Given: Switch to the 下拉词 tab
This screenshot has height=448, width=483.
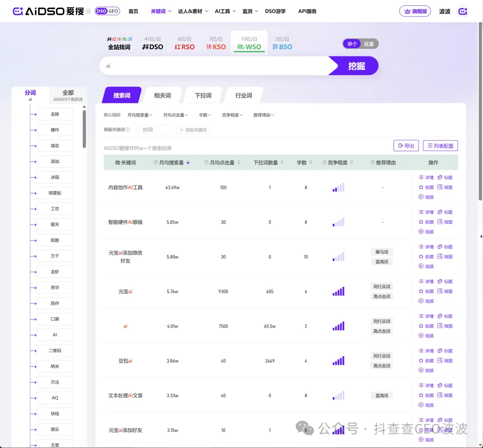Looking at the screenshot, I should (x=203, y=95).
